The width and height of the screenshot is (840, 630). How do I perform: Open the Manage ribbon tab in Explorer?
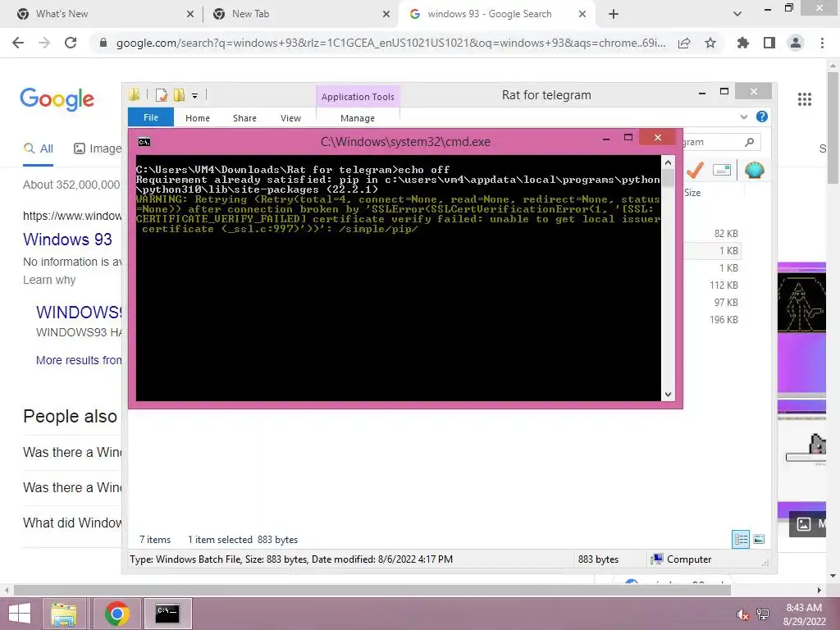coord(358,118)
